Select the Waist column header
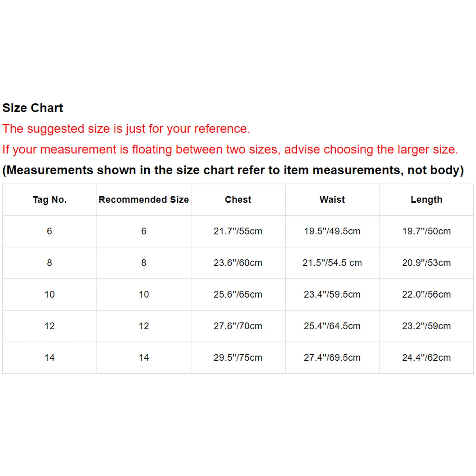 pyautogui.click(x=332, y=200)
